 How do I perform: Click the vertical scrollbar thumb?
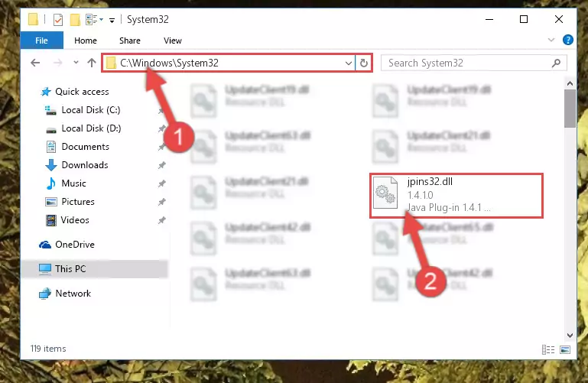point(570,109)
